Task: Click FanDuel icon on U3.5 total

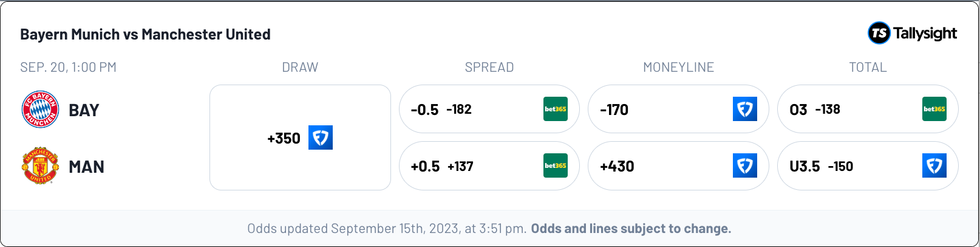Action: (x=934, y=165)
